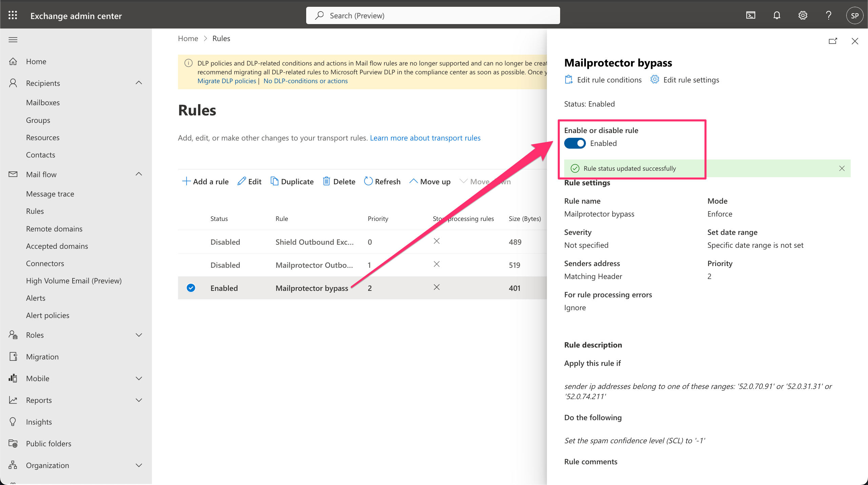Image resolution: width=868 pixels, height=485 pixels.
Task: Open Remote domains page
Action: coord(54,229)
